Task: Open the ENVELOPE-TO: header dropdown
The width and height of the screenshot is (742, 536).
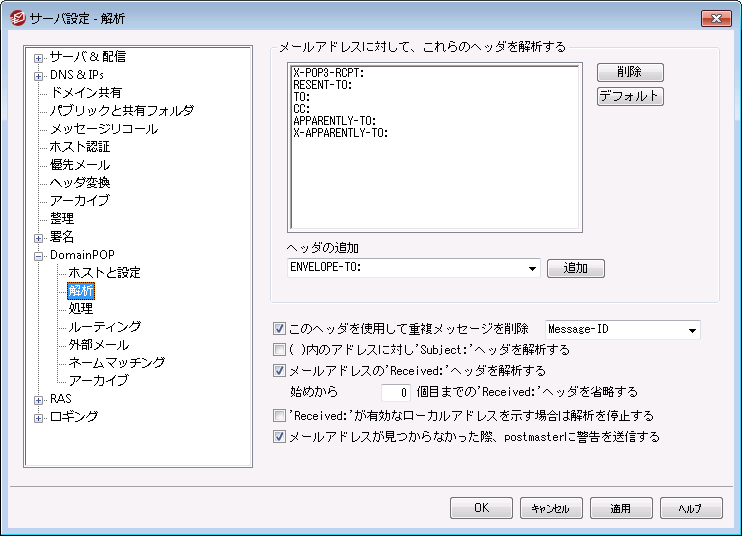Action: 531,268
